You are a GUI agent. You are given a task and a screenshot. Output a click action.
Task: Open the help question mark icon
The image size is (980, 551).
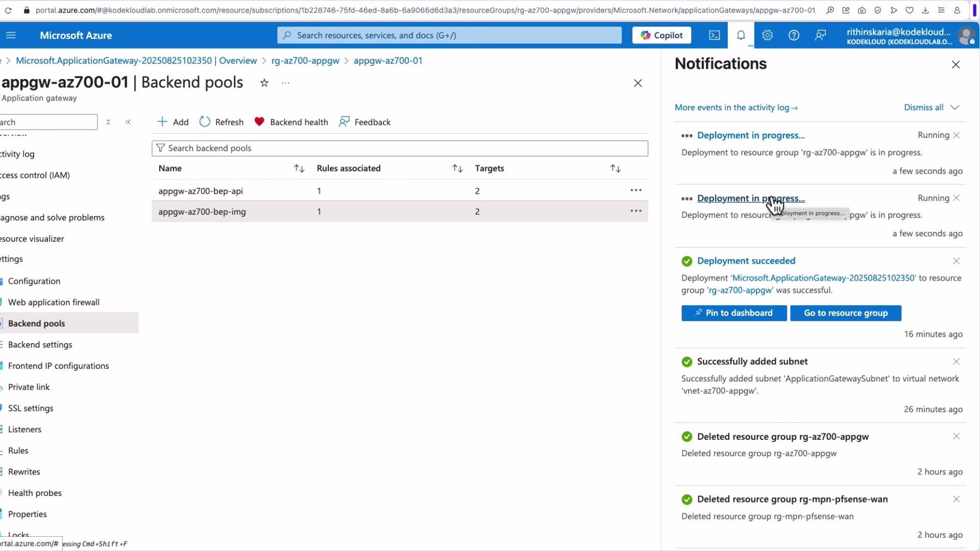tap(794, 35)
